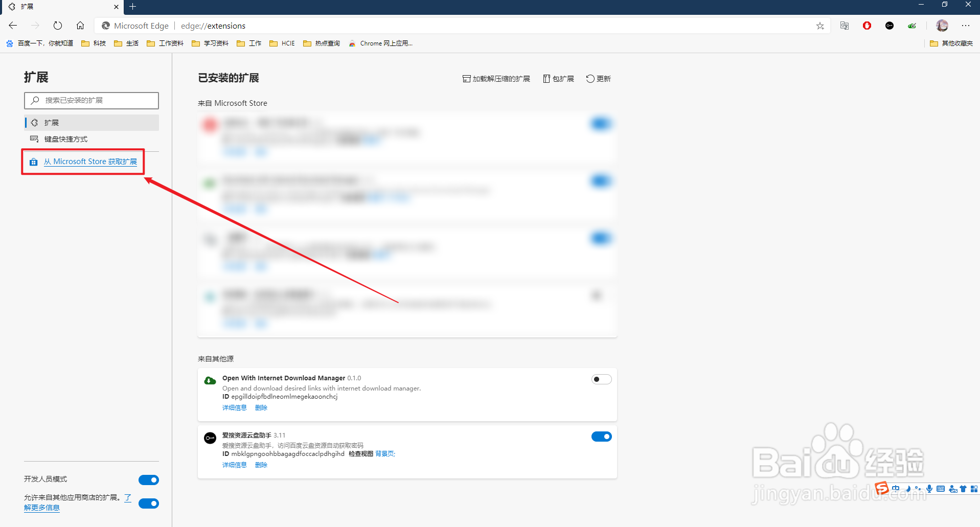The height and width of the screenshot is (527, 980).
Task: Go back with the browser back arrow
Action: click(x=13, y=26)
